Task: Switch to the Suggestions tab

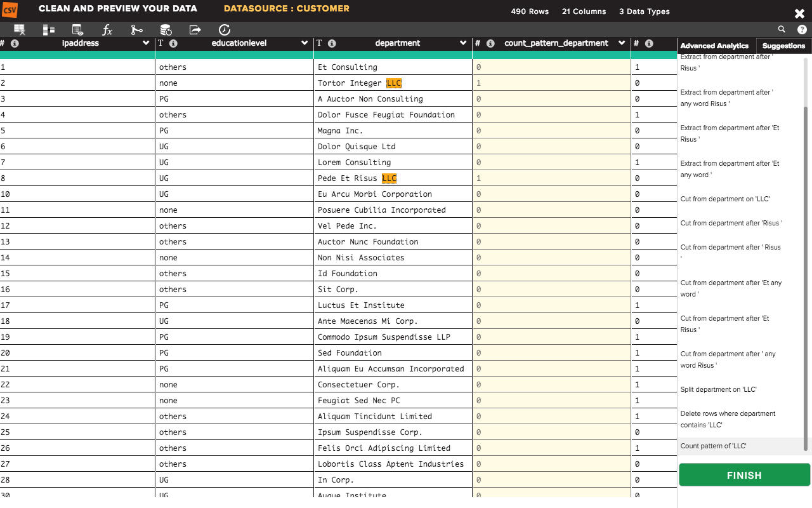Action: [x=783, y=46]
